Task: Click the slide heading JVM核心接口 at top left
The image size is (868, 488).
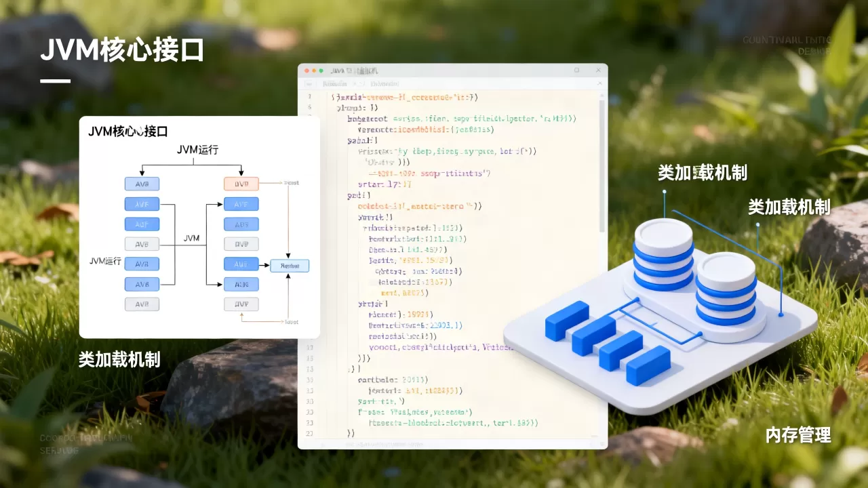Action: pos(123,52)
